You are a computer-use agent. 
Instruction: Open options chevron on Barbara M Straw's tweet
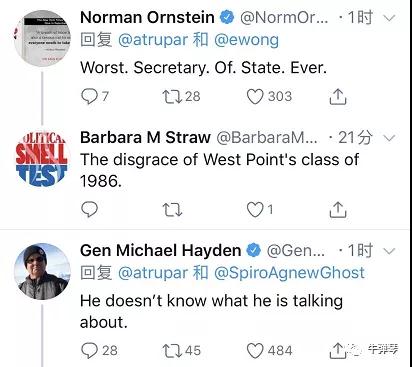click(389, 138)
